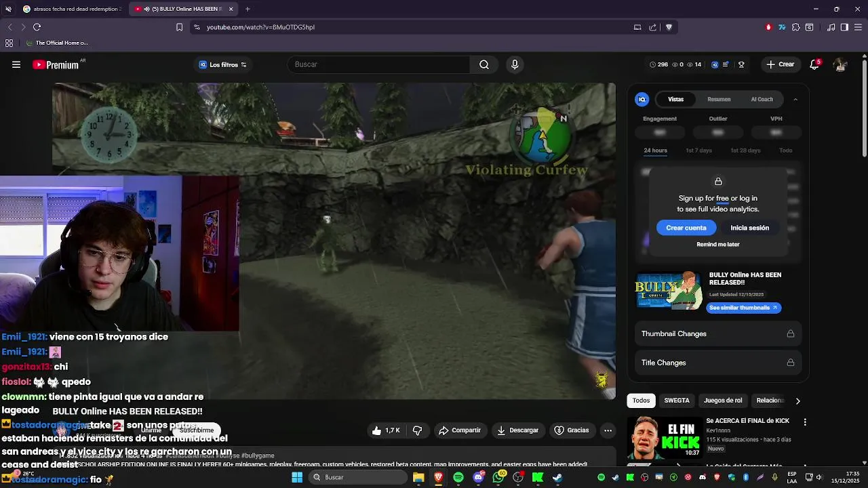The width and height of the screenshot is (868, 488).
Task: Click the address bar URL
Action: click(260, 27)
